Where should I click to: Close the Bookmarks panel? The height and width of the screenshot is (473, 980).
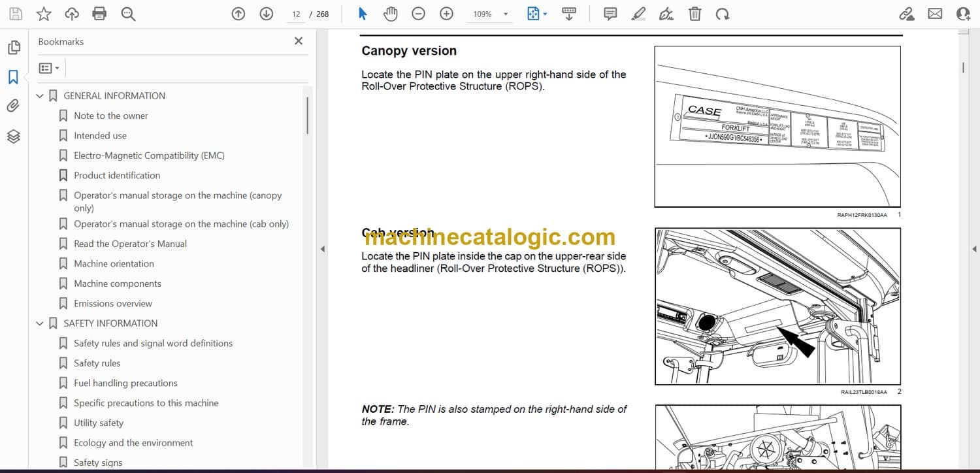(299, 41)
